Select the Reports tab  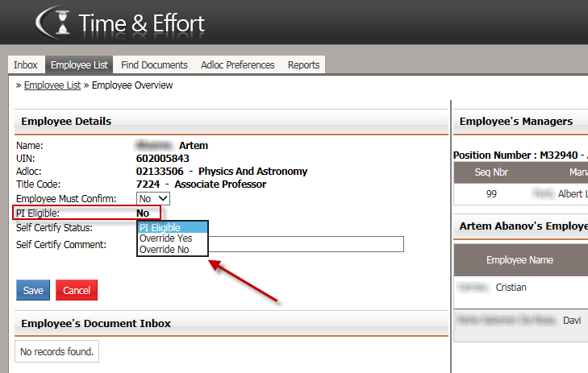click(303, 65)
